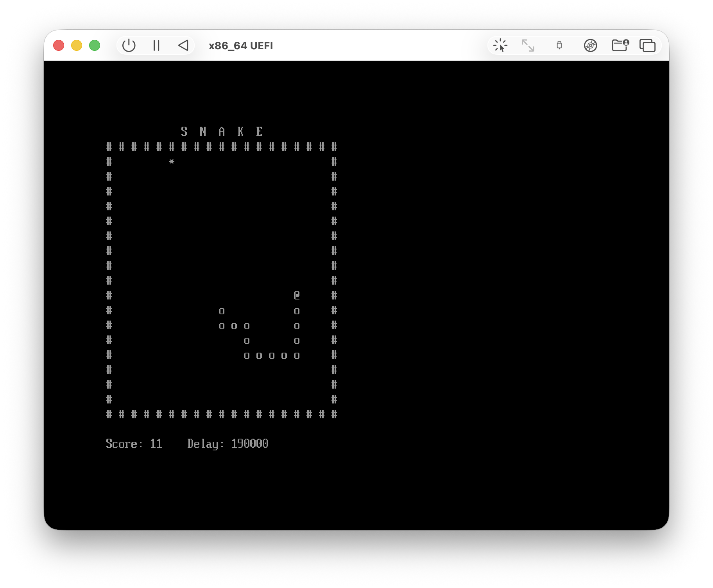Capture the mouse pointer in the VM
This screenshot has height=588, width=713.
coord(501,45)
